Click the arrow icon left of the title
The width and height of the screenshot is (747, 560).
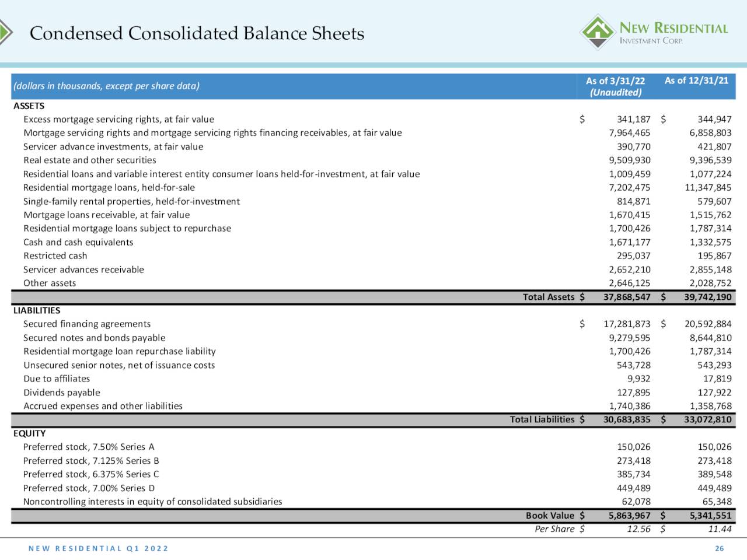(5, 33)
